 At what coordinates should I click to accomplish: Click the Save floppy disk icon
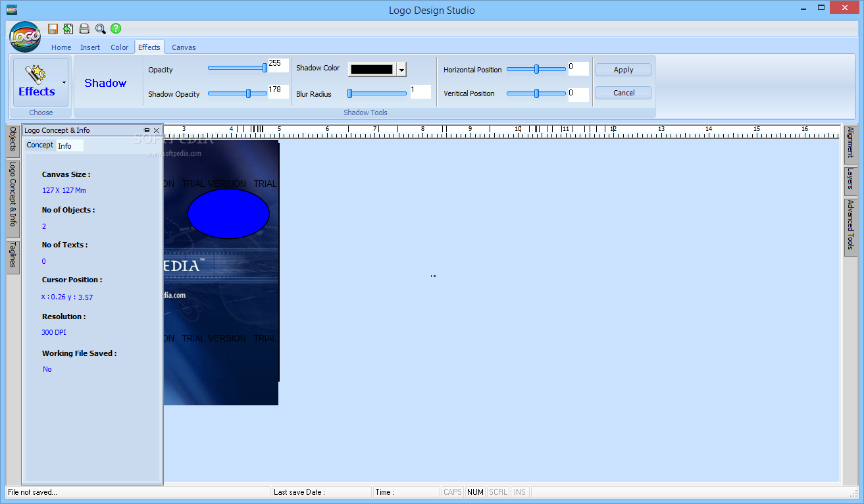[x=53, y=28]
